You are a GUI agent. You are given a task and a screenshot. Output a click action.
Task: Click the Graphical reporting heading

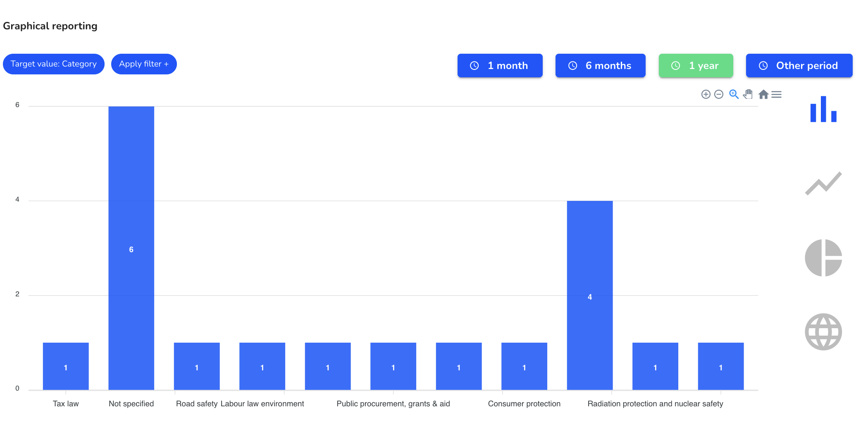coord(50,26)
